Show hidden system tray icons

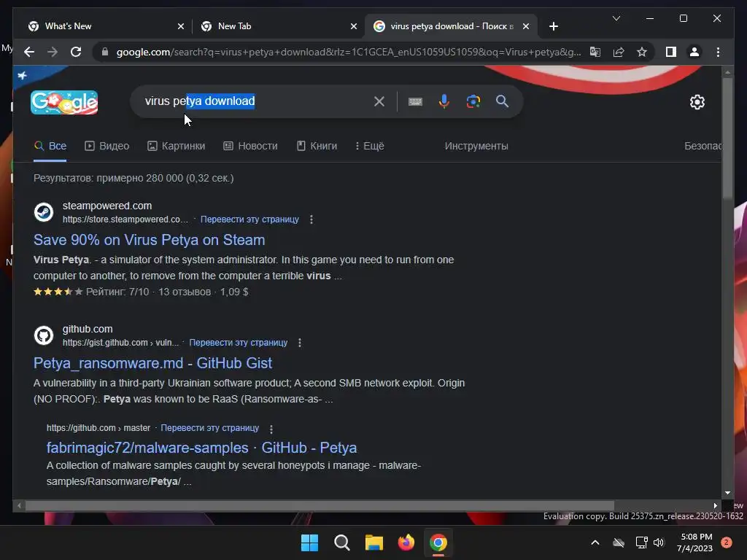595,542
